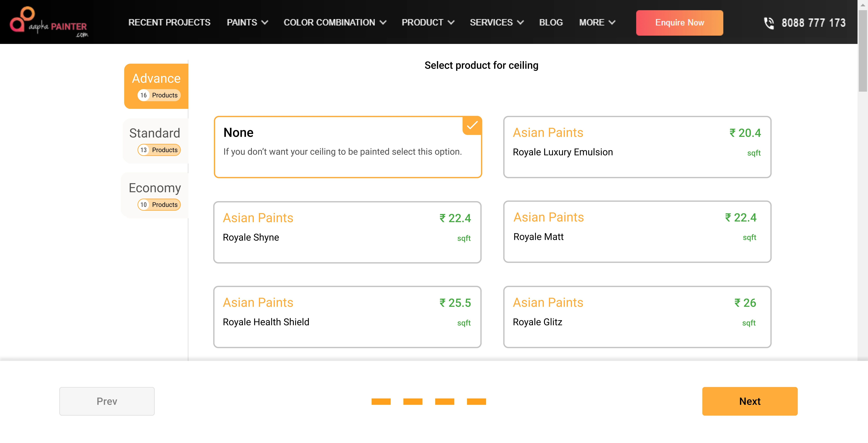Switch to the Standard products tab
The image size is (868, 443).
coord(155,141)
